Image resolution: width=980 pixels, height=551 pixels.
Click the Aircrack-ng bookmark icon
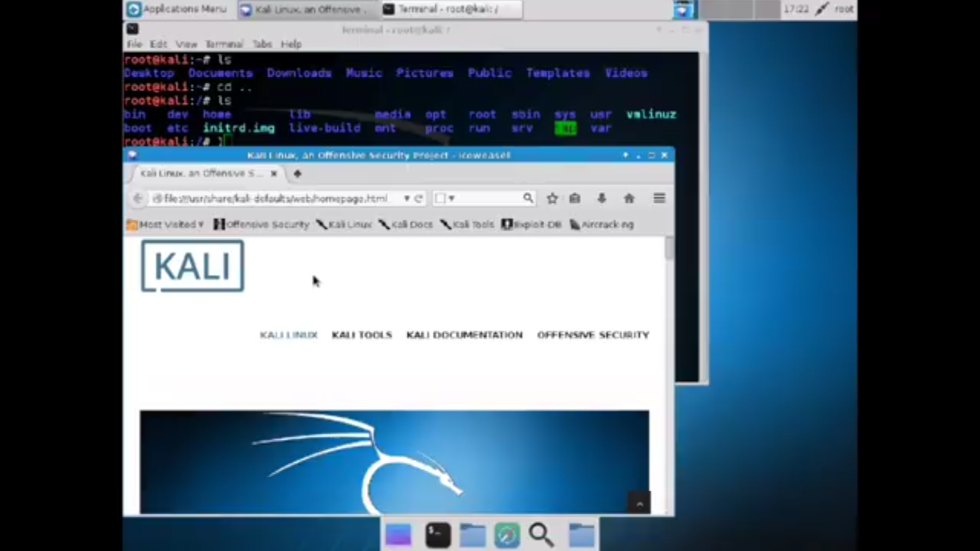click(x=575, y=224)
